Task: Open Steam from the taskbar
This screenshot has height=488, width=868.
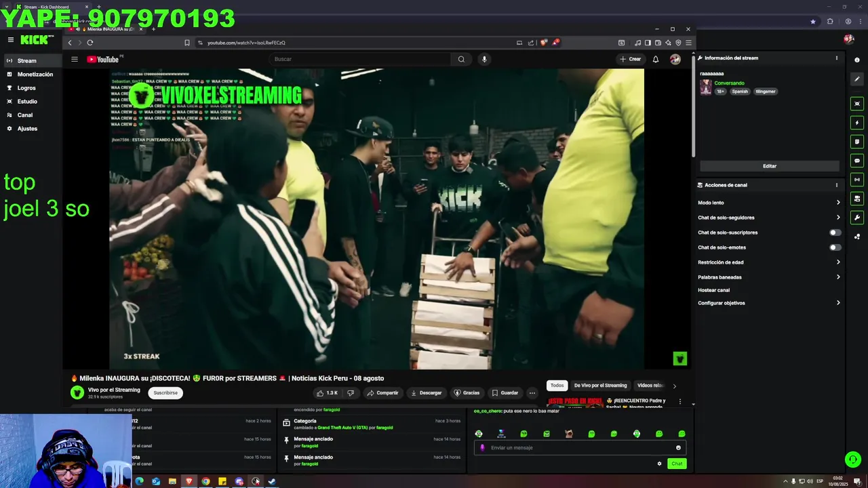Action: 272,481
